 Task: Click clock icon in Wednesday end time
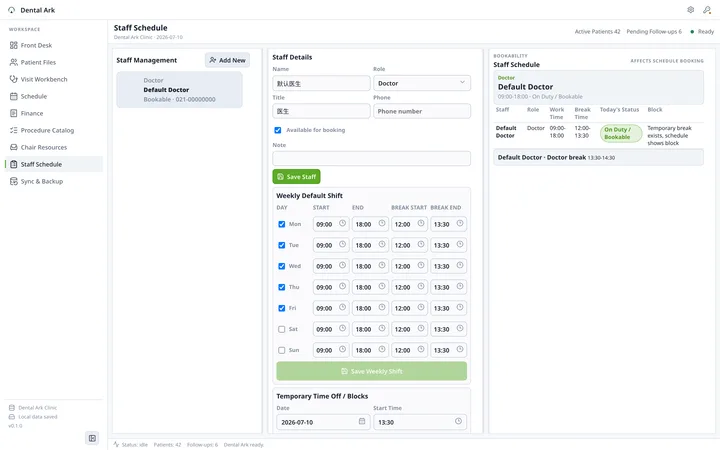tap(382, 265)
